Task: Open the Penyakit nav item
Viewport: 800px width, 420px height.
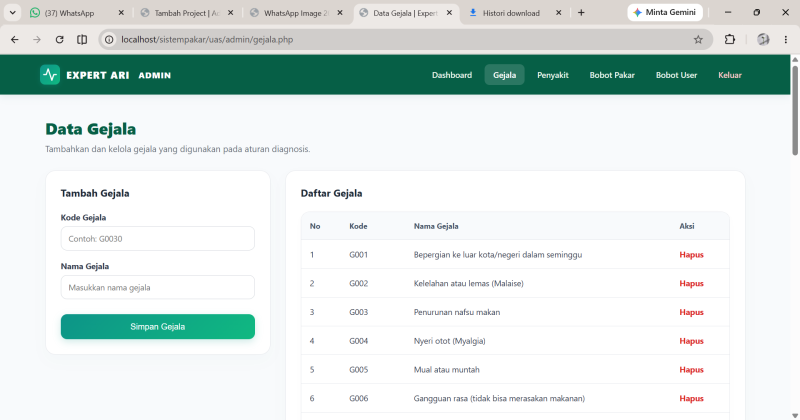Action: pos(553,75)
